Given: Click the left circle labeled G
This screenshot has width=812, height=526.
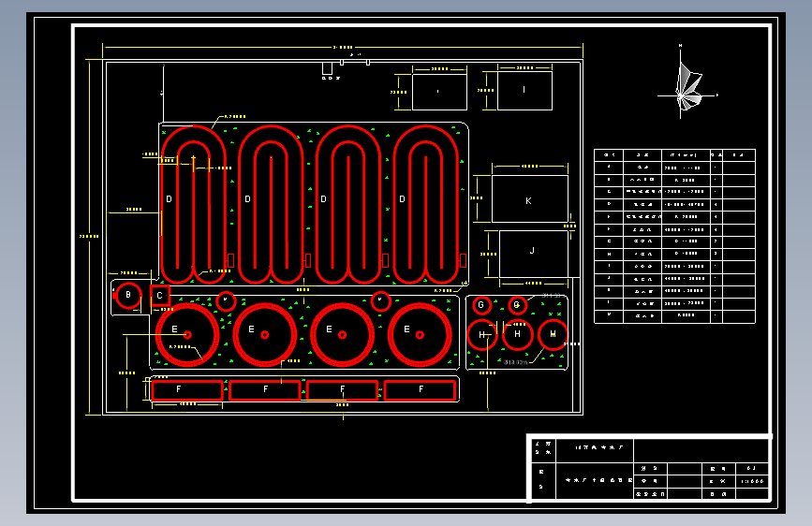Looking at the screenshot, I should coord(481,305).
